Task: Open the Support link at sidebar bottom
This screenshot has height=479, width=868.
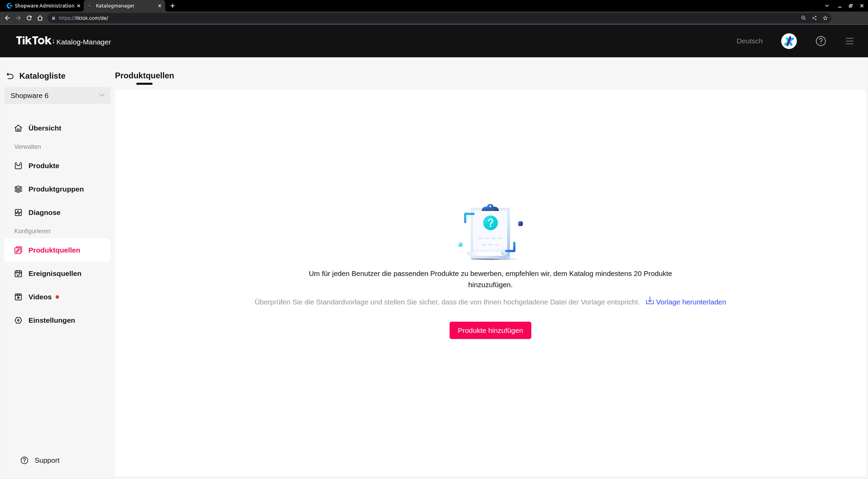Action: tap(47, 460)
